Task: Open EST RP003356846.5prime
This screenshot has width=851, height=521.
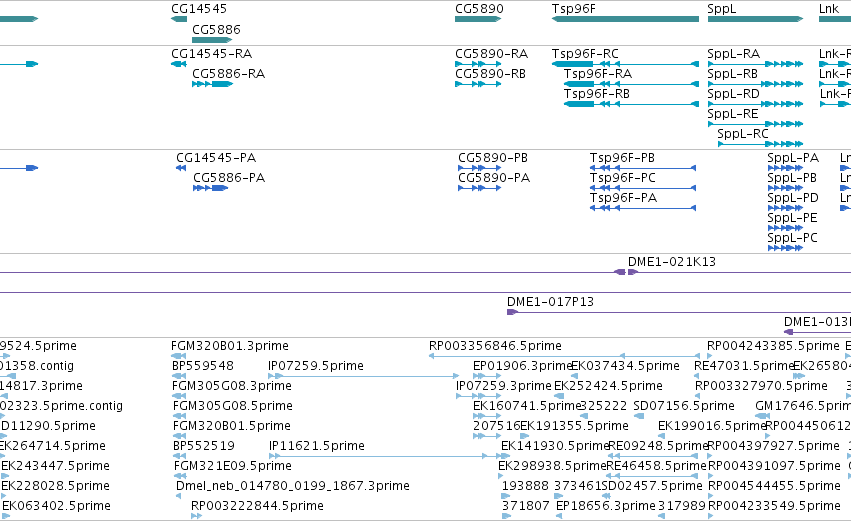Action: tap(495, 346)
